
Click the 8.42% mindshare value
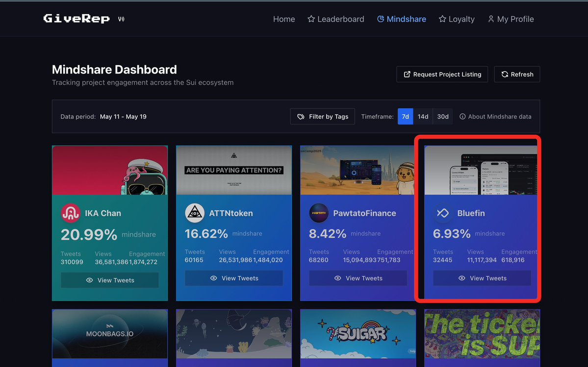tap(328, 234)
